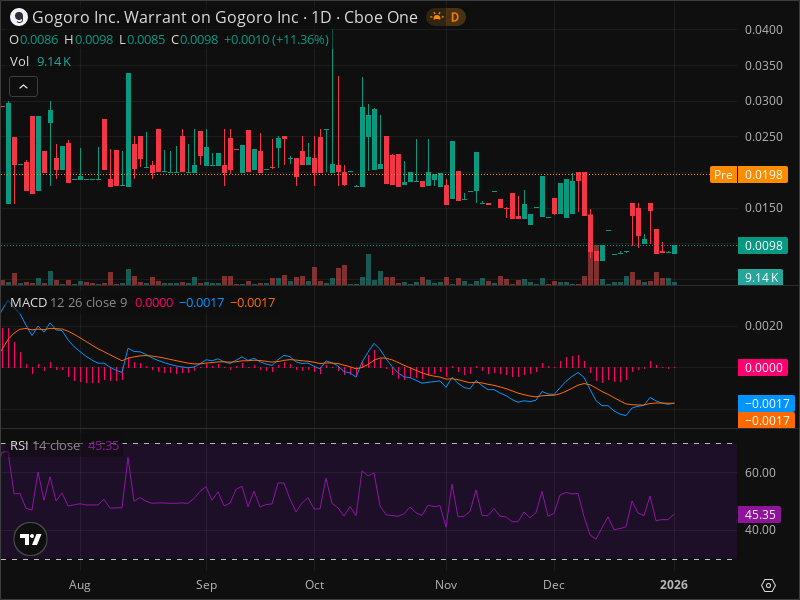Click the volume label 9.14 K on the axis
The height and width of the screenshot is (600, 800).
[x=761, y=278]
